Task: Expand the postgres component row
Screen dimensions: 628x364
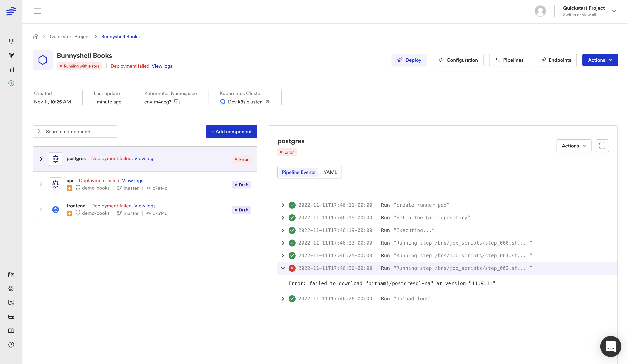Action: [41, 159]
